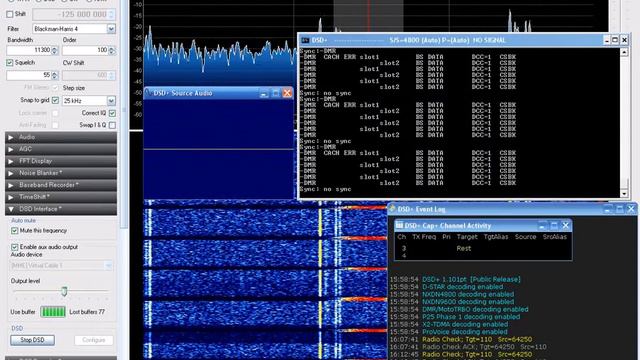
Task: Enable the Swap I & Q checkbox
Action: coord(112,125)
